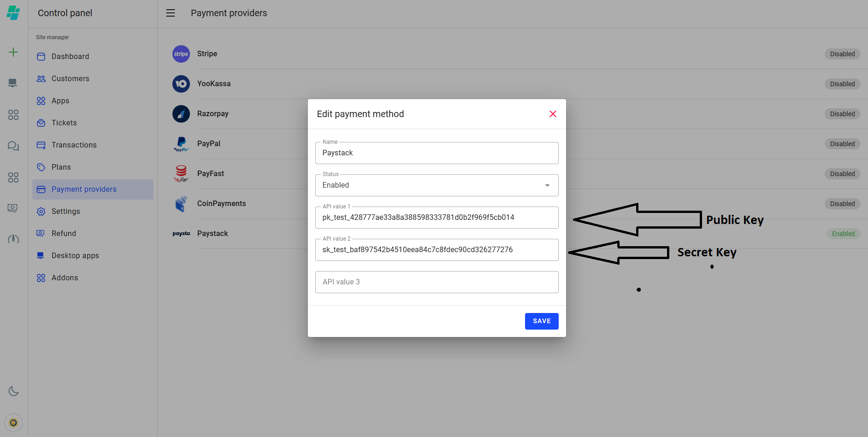Open the Settings sidebar item
Image resolution: width=868 pixels, height=437 pixels.
coord(65,212)
